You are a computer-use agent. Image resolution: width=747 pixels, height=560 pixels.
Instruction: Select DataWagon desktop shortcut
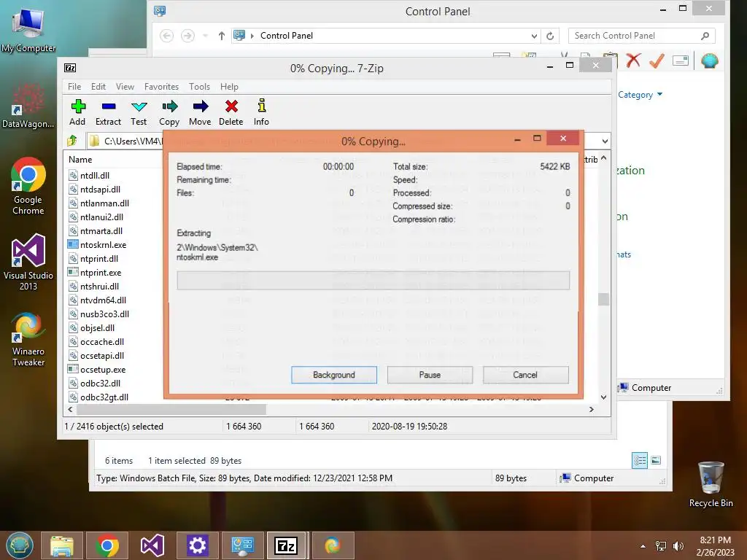[x=28, y=106]
